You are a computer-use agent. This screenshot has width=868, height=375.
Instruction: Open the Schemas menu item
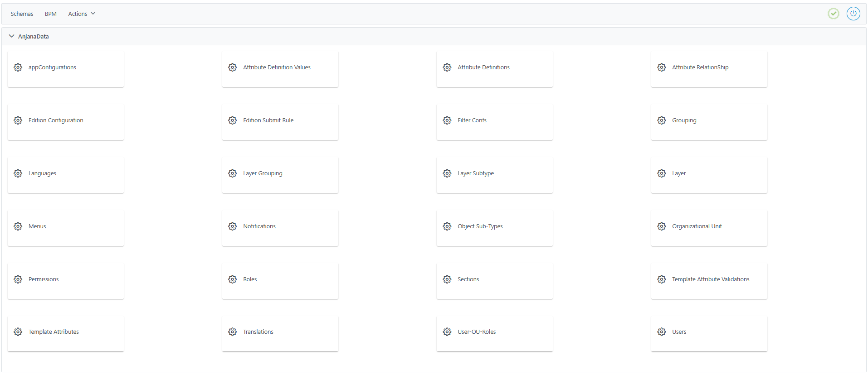(22, 14)
